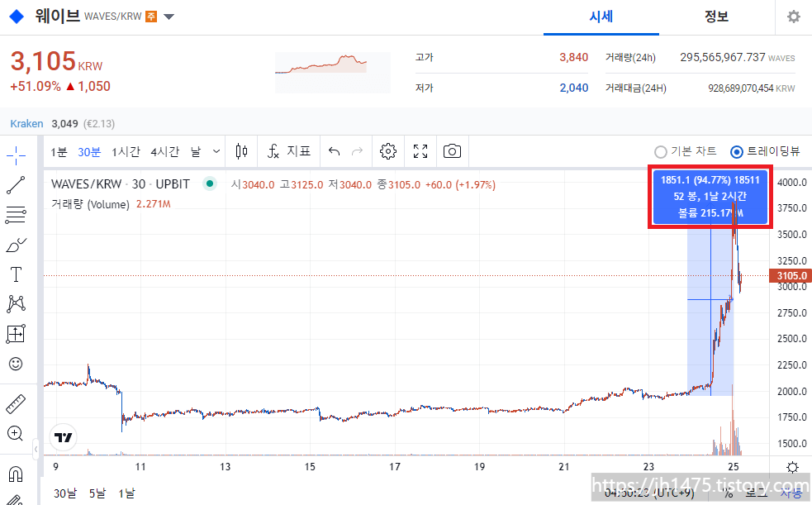
Task: Click the 고가 value 3,840
Action: pos(574,58)
